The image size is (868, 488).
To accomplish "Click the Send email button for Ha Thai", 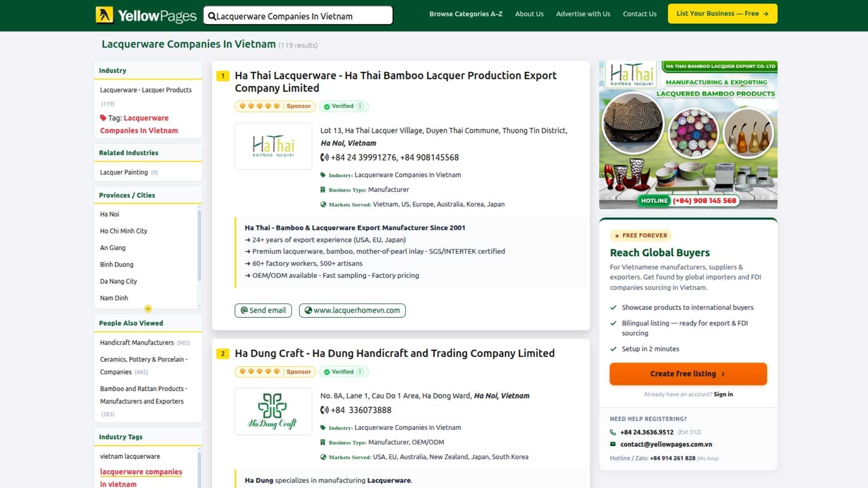I will [x=263, y=310].
